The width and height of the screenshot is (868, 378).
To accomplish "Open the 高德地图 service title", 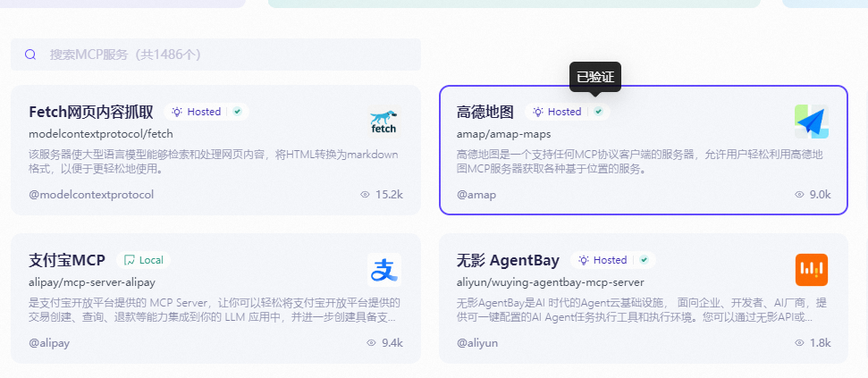I will 485,112.
